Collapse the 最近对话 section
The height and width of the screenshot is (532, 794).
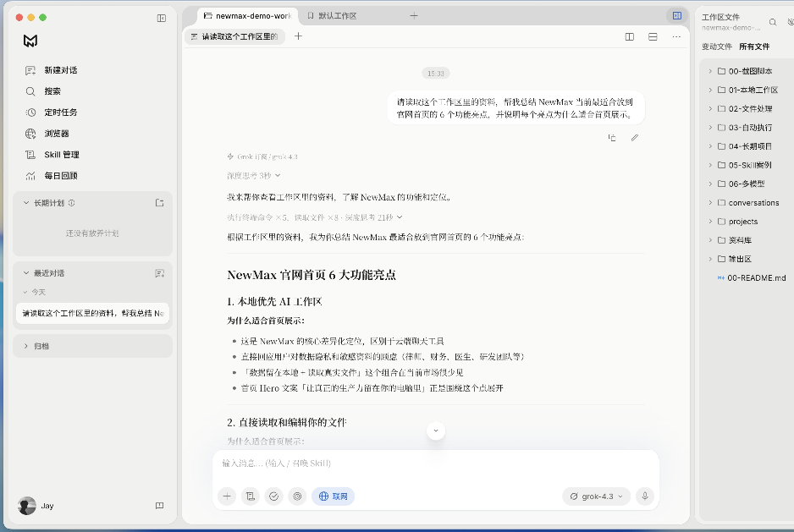click(x=26, y=273)
